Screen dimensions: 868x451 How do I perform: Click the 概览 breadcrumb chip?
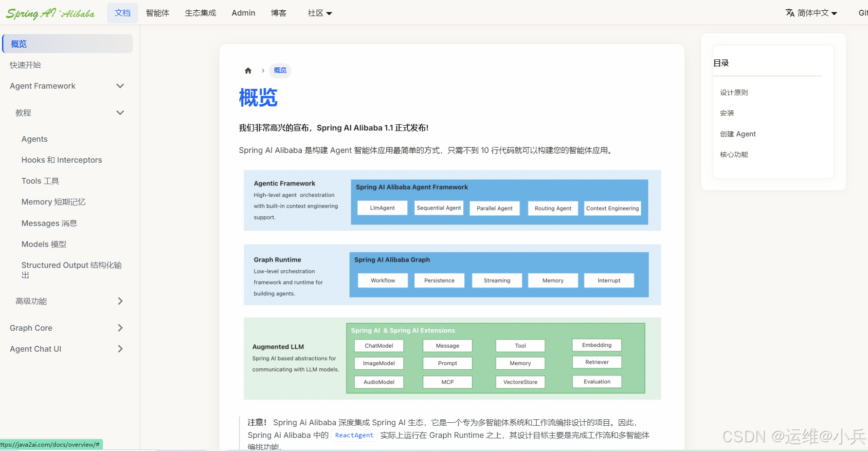click(x=280, y=71)
